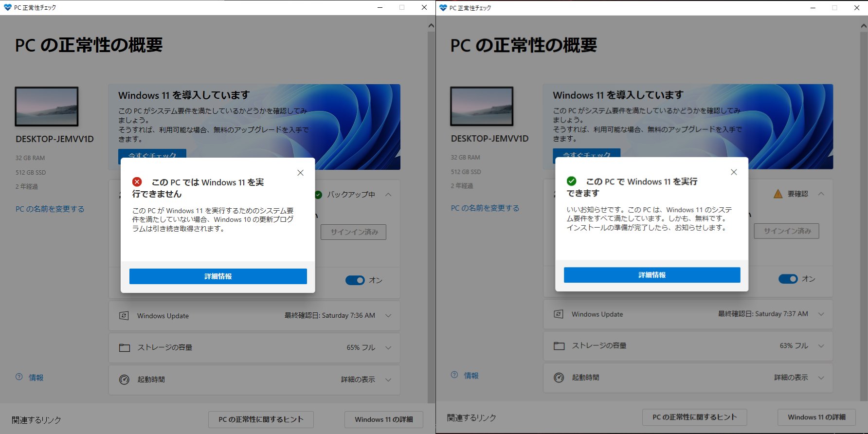
Task: Click PC の正常性に関するヒント button in left window
Action: pos(261,419)
